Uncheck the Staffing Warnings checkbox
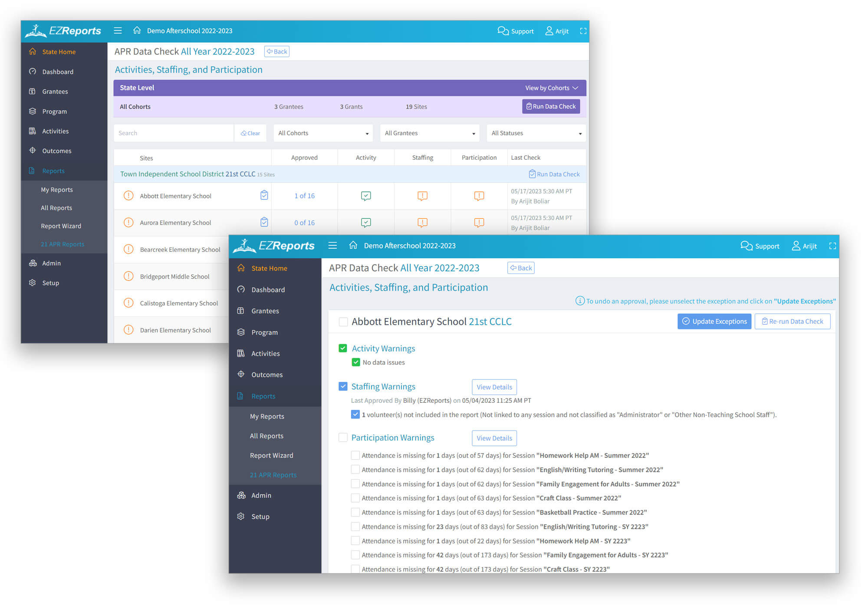Image resolution: width=868 pixels, height=606 pixels. point(343,386)
